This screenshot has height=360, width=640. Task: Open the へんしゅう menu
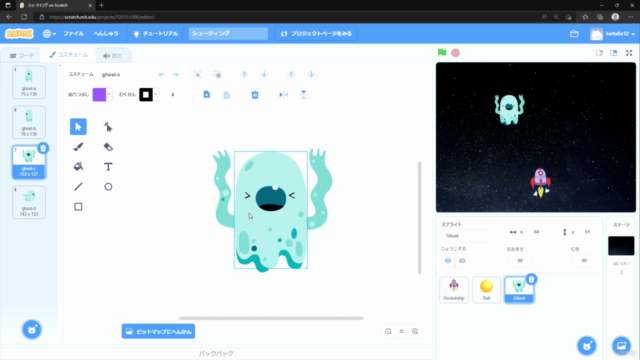tap(106, 33)
